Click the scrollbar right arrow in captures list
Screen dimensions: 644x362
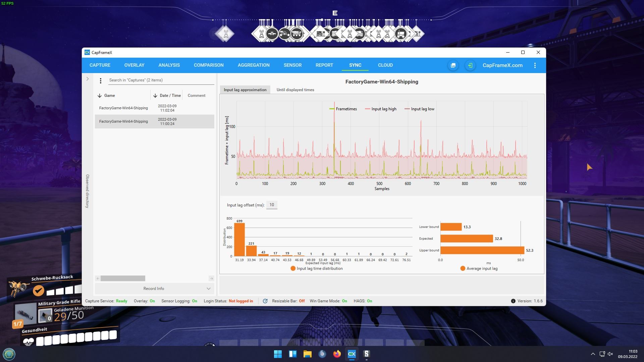(x=211, y=279)
